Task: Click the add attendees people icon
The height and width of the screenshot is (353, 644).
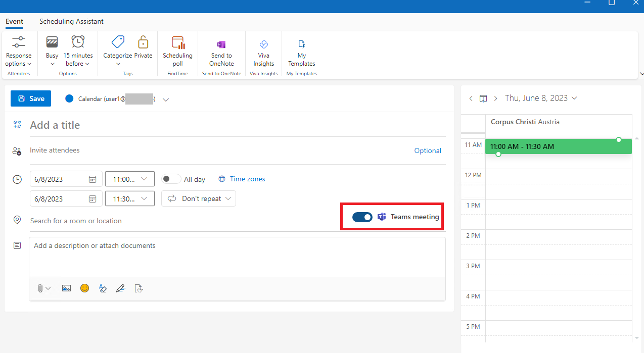Action: point(17,151)
